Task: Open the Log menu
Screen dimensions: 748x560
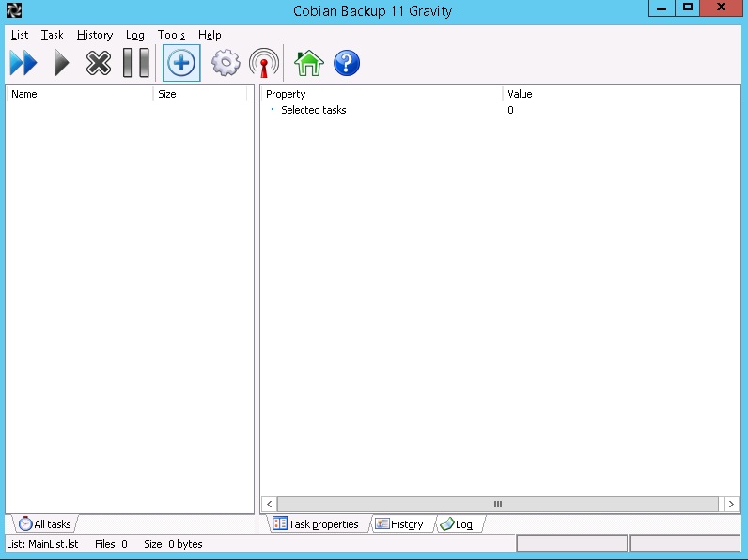Action: click(x=135, y=35)
